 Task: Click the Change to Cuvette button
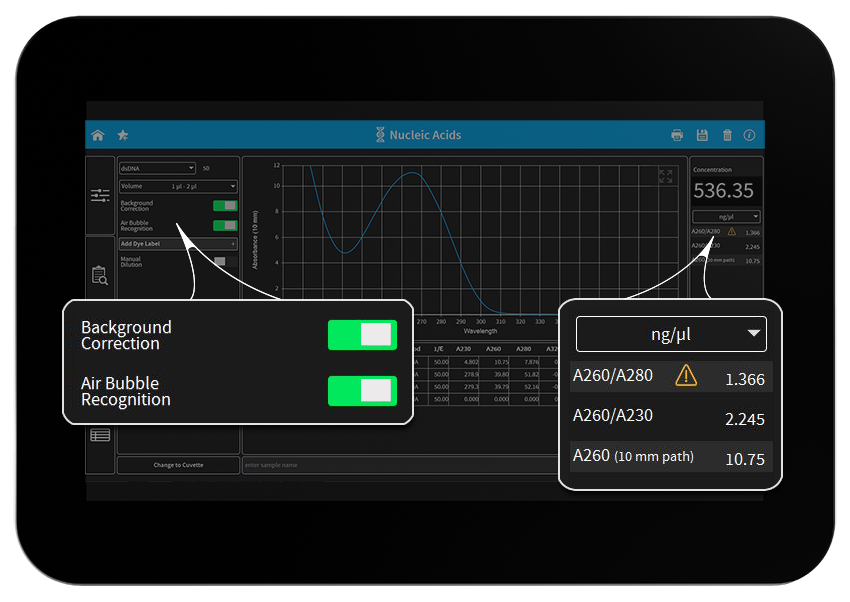[178, 465]
